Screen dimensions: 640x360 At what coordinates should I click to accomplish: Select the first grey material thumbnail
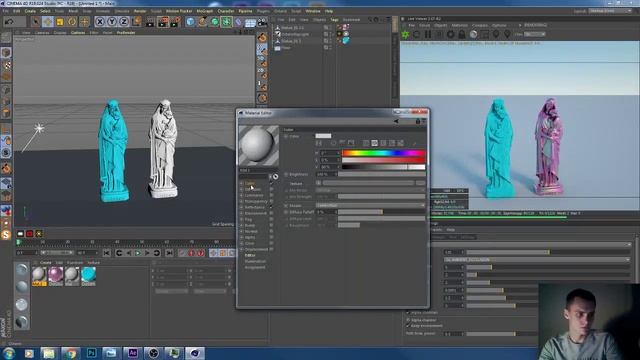pos(39,275)
